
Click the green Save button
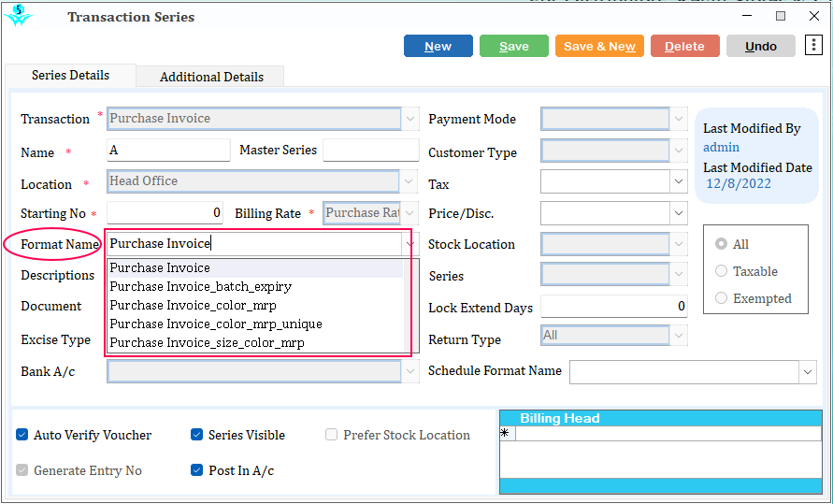point(513,46)
